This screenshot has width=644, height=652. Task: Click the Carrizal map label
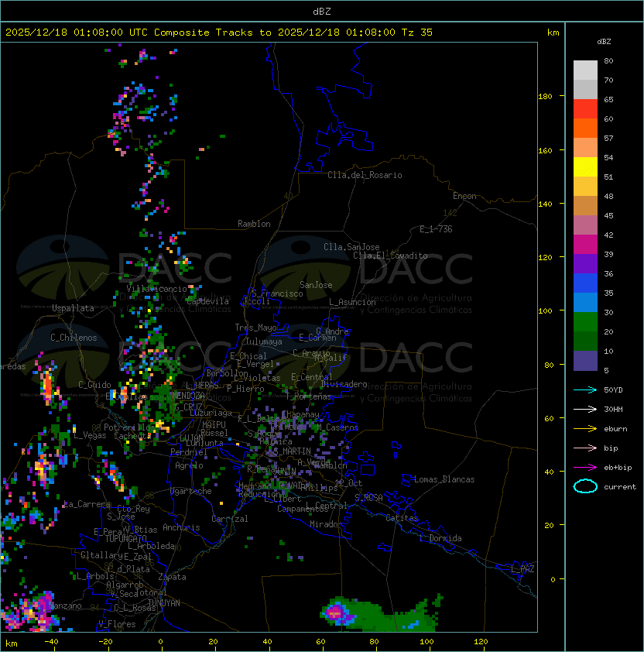point(230,519)
